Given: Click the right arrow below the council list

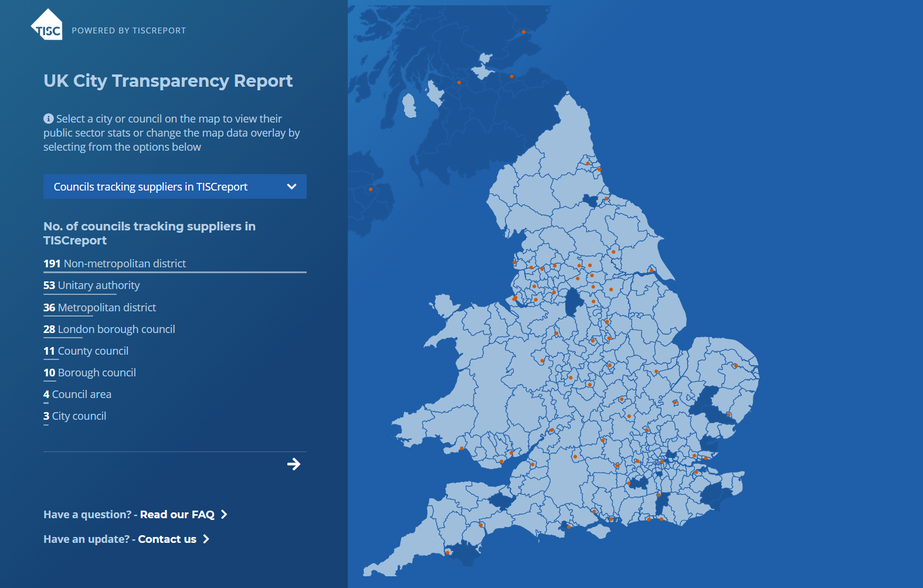Looking at the screenshot, I should coord(294,464).
